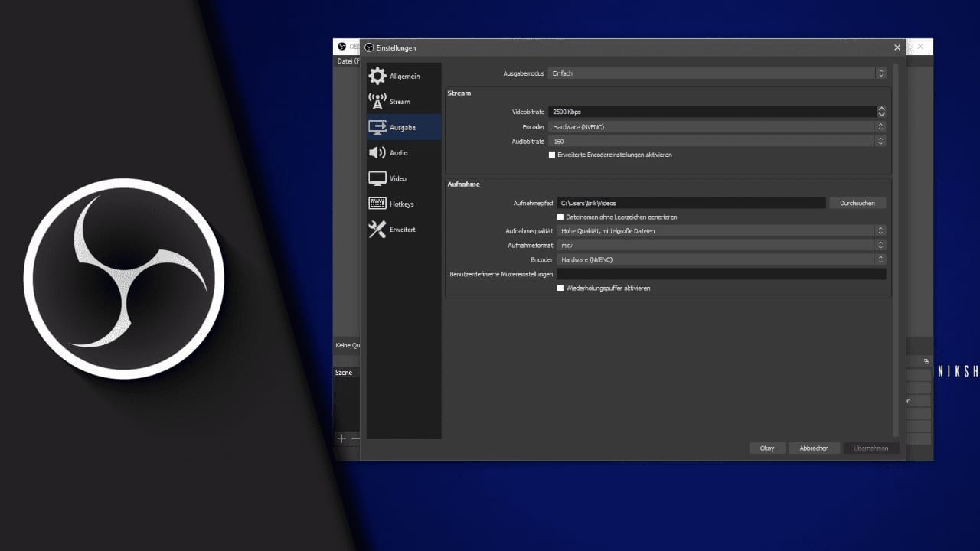Increase Videobitrate with the up arrow
980x551 pixels.
coord(881,109)
